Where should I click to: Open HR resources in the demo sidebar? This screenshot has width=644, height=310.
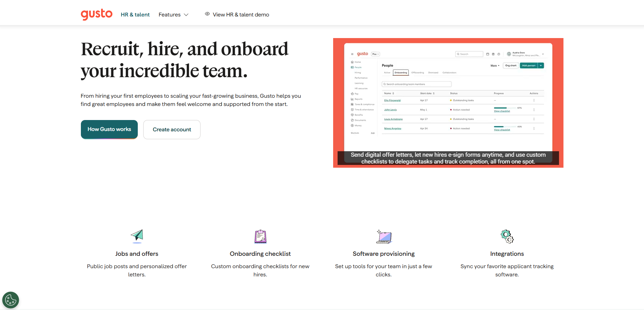361,88
